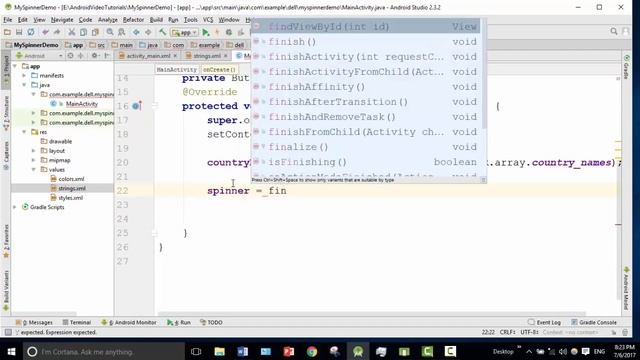Click the Synchronize toolbar icon
Viewport: 640px width, 360px height.
[x=31, y=32]
